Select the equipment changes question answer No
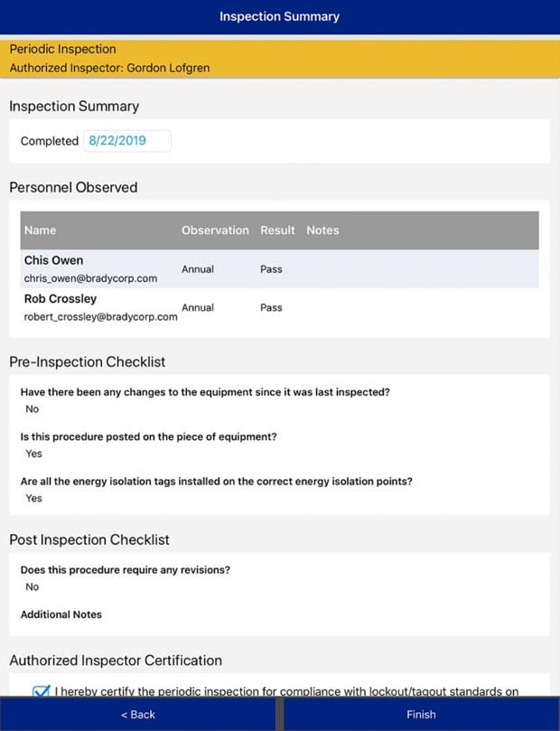560x731 pixels. click(33, 409)
